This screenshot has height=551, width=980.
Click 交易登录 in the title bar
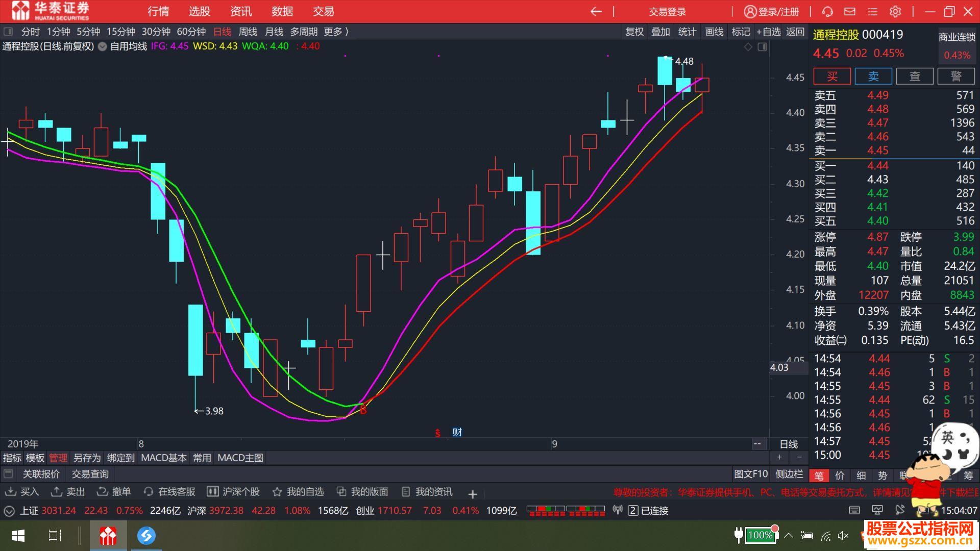click(668, 12)
